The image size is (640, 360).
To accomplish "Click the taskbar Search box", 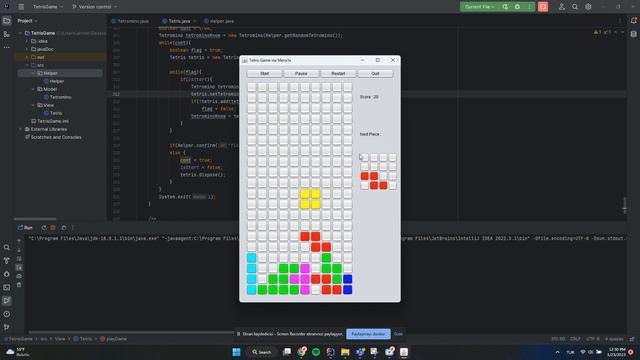I will coord(262,352).
